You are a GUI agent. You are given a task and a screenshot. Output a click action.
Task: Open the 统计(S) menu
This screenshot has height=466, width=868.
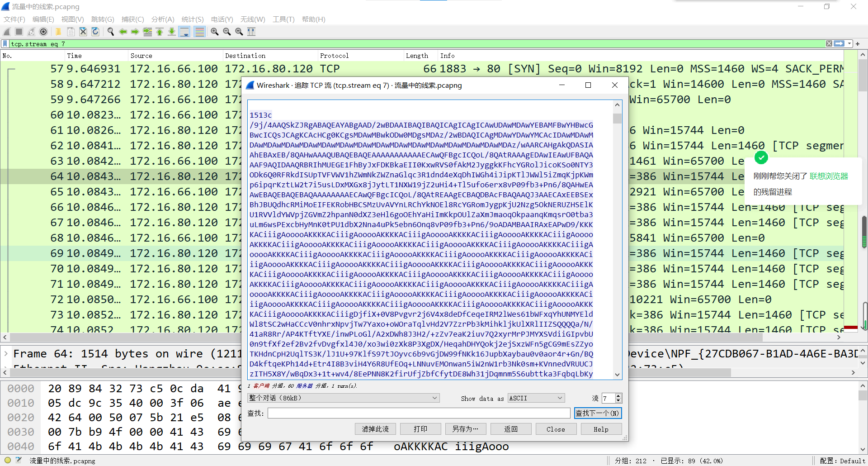(x=193, y=19)
